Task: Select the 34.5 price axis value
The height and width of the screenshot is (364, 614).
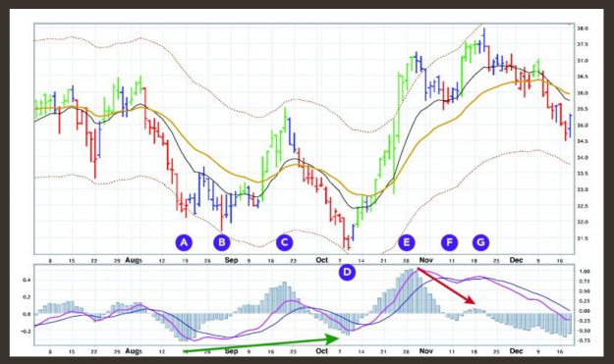Action: pyautogui.click(x=583, y=141)
